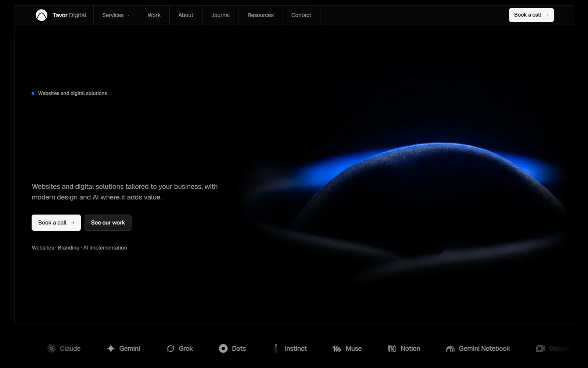Select the Muse label text
588x368 pixels.
point(354,348)
